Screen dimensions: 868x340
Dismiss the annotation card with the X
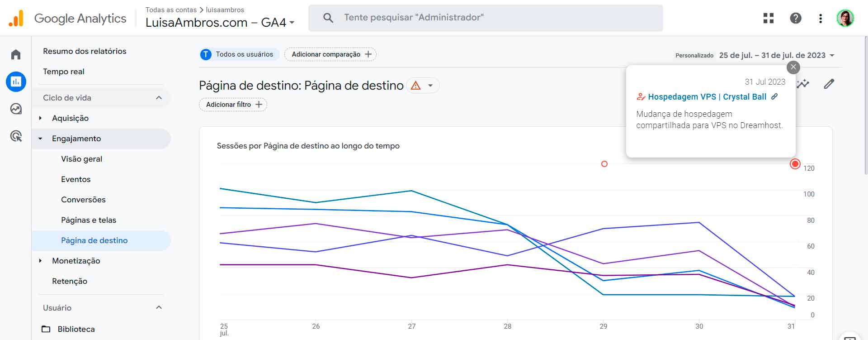[793, 67]
